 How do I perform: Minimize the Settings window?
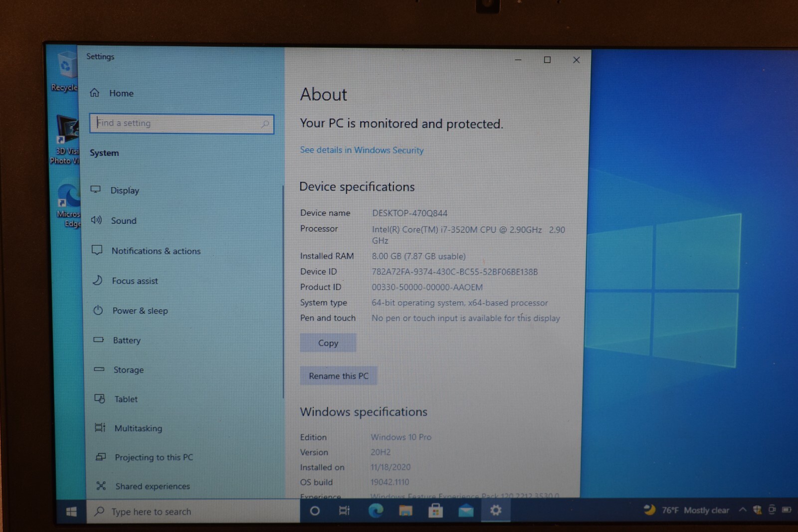pyautogui.click(x=518, y=60)
